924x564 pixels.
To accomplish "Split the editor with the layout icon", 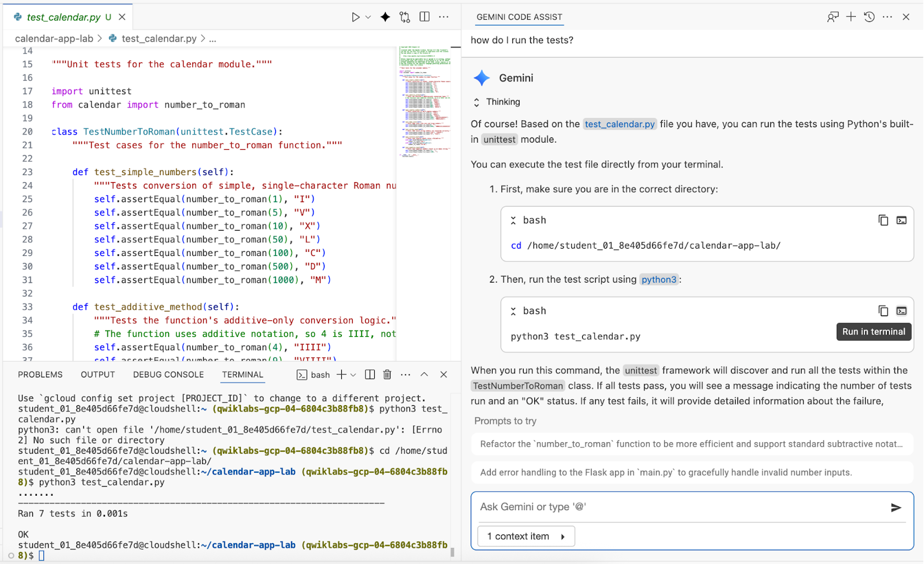I will point(424,17).
